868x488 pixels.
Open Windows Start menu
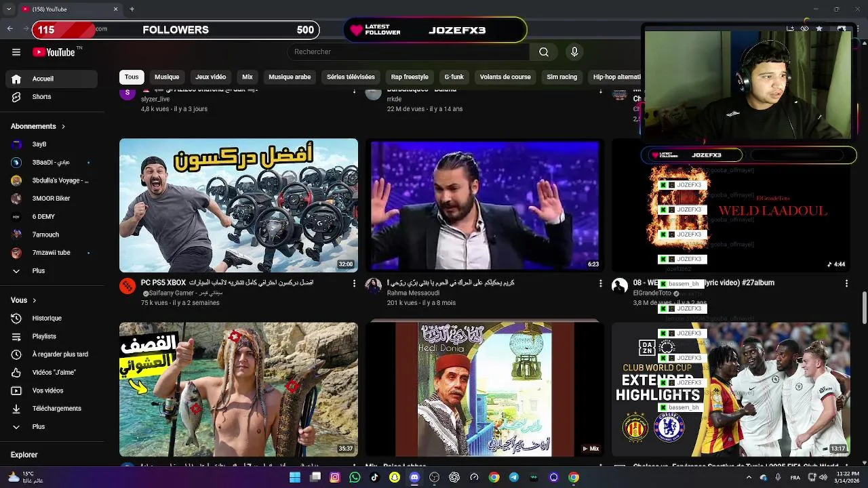(295, 477)
